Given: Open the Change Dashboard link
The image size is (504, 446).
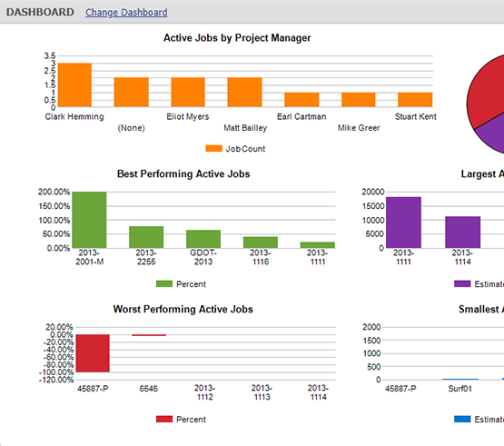Looking at the screenshot, I should coord(126,13).
